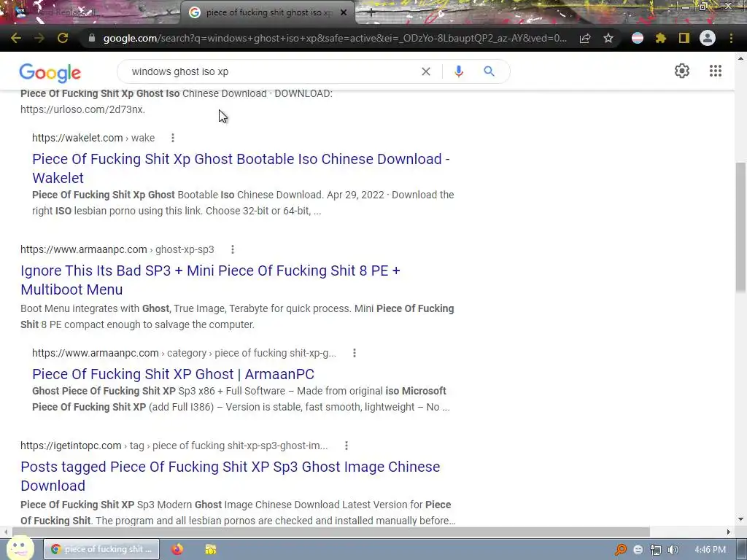Click the https://urloso.com/2d73nx. text
The width and height of the screenshot is (747, 560).
point(83,109)
